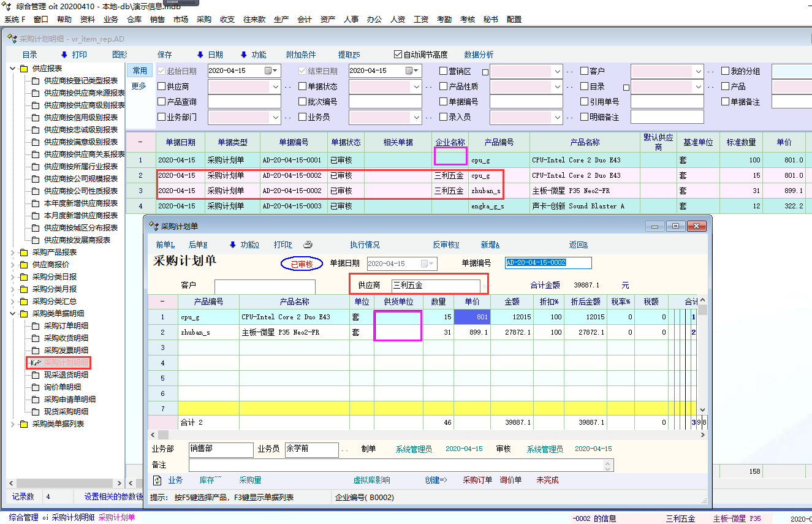The width and height of the screenshot is (812, 524).
Task: Click the blue arrow icon beside 日期
Action: click(x=200, y=55)
